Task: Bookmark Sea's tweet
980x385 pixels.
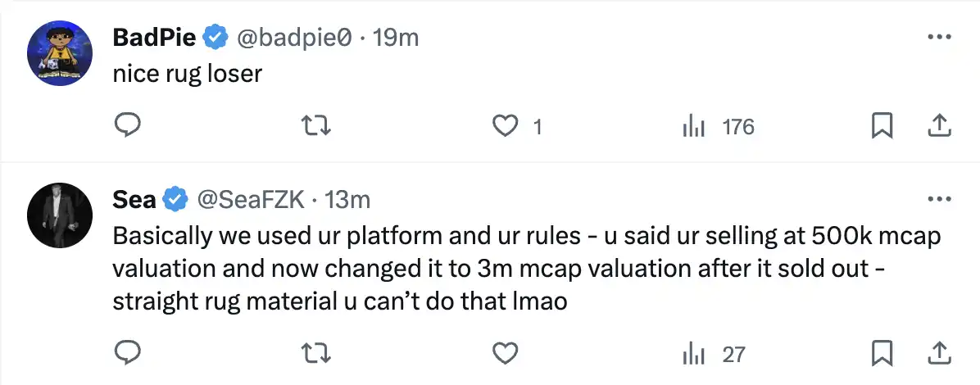Action: click(x=882, y=353)
